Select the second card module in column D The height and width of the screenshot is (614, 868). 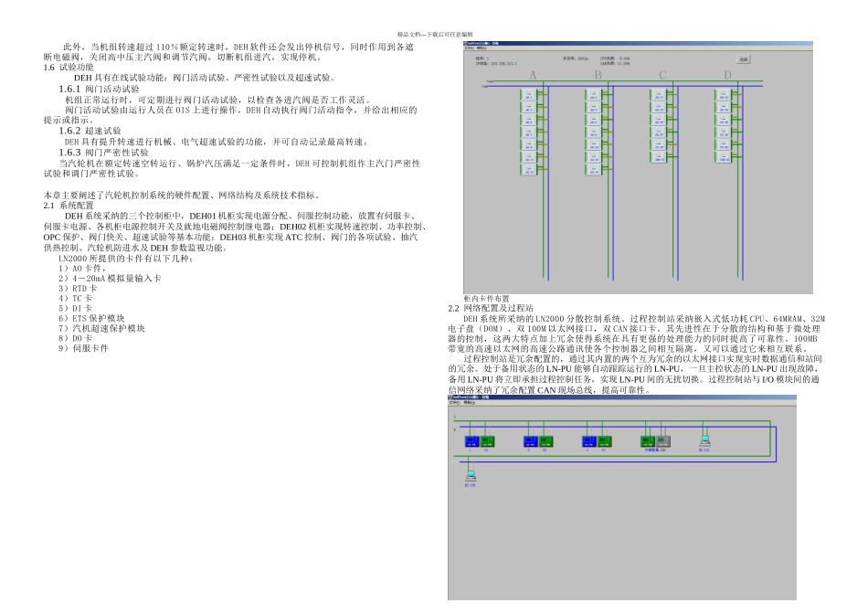[x=723, y=108]
